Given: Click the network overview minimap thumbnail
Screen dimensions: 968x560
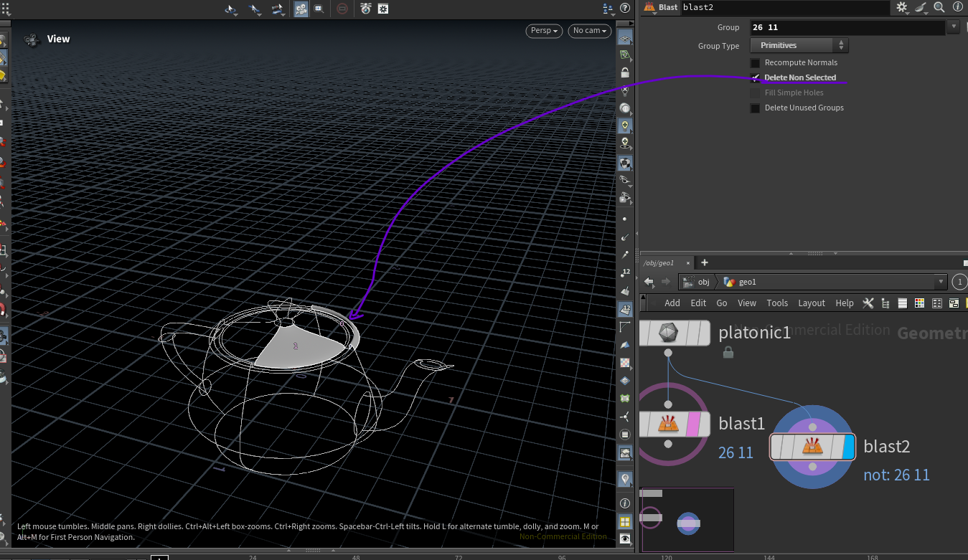Looking at the screenshot, I should tap(687, 520).
